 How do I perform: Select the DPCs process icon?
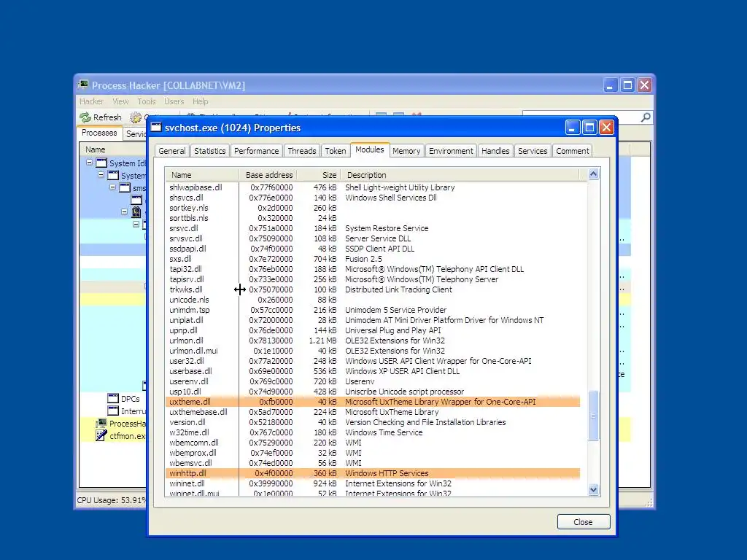(x=113, y=399)
